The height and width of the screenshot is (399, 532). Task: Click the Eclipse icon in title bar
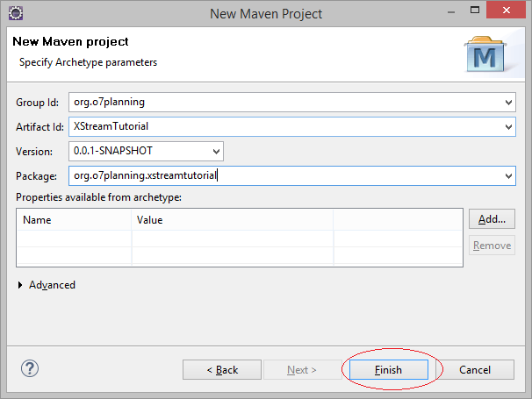pyautogui.click(x=16, y=13)
